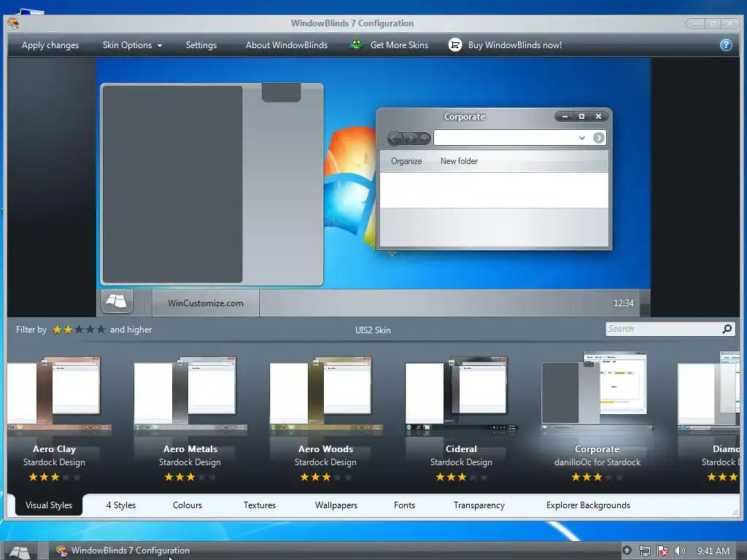Set the filter to five stars rating
747x560 pixels.
(101, 330)
